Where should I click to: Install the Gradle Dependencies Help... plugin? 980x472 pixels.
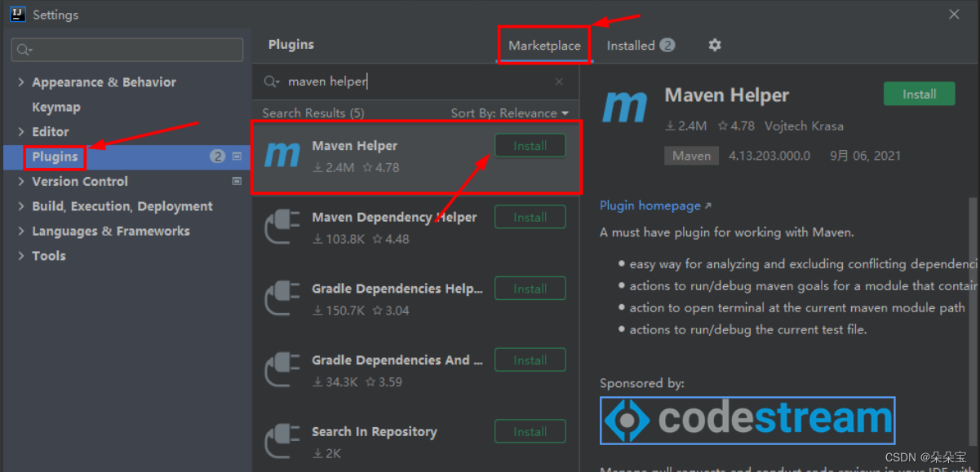pyautogui.click(x=530, y=289)
